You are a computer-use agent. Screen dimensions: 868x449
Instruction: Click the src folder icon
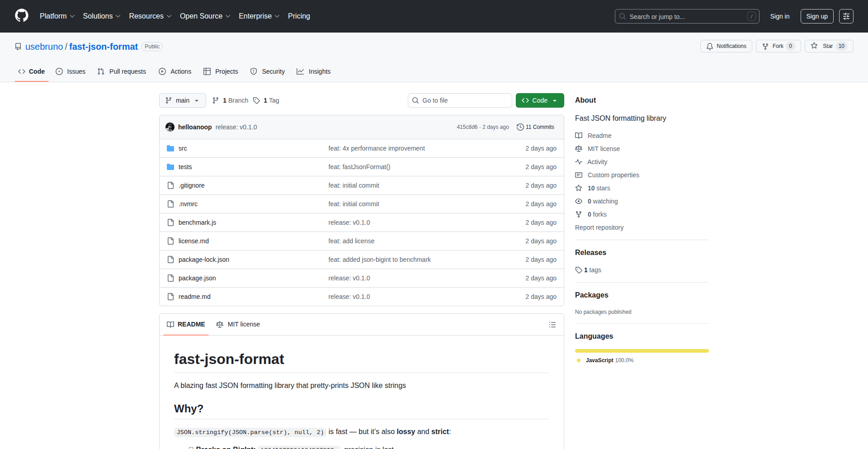(x=170, y=148)
